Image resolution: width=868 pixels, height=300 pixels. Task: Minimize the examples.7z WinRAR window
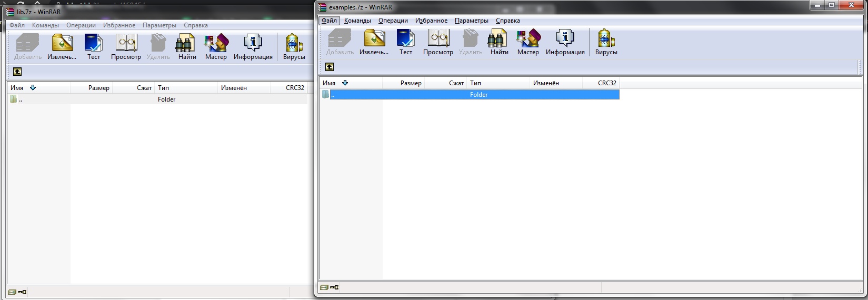[816, 5]
